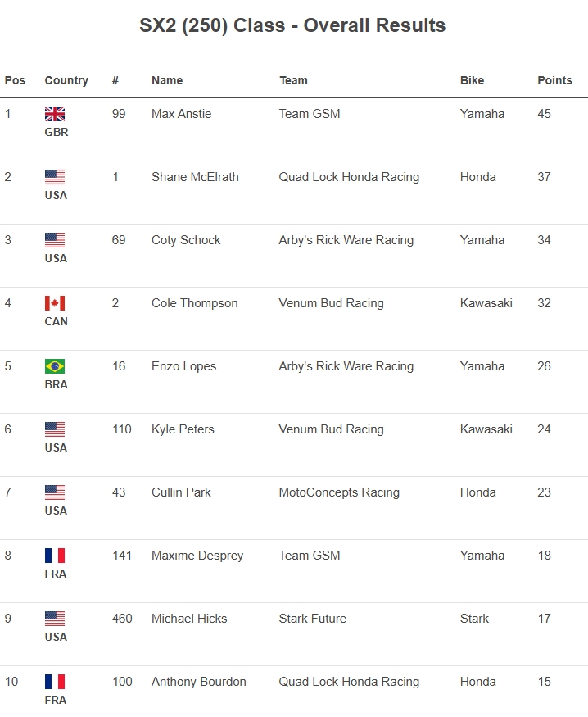588x717 pixels.
Task: Click the USA flag beside Coty Schock
Action: pyautogui.click(x=55, y=240)
